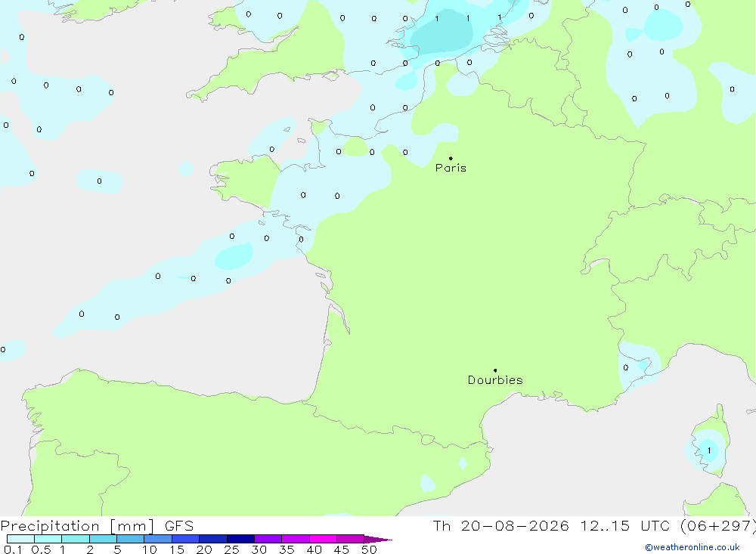
Task: Open the weatheronline.co.uk copyright link
Action: coord(692,547)
